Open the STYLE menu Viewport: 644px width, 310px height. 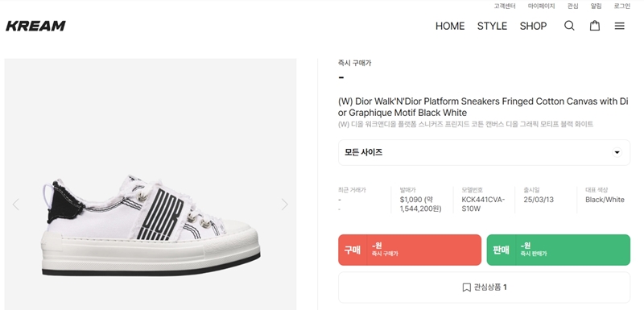[492, 26]
